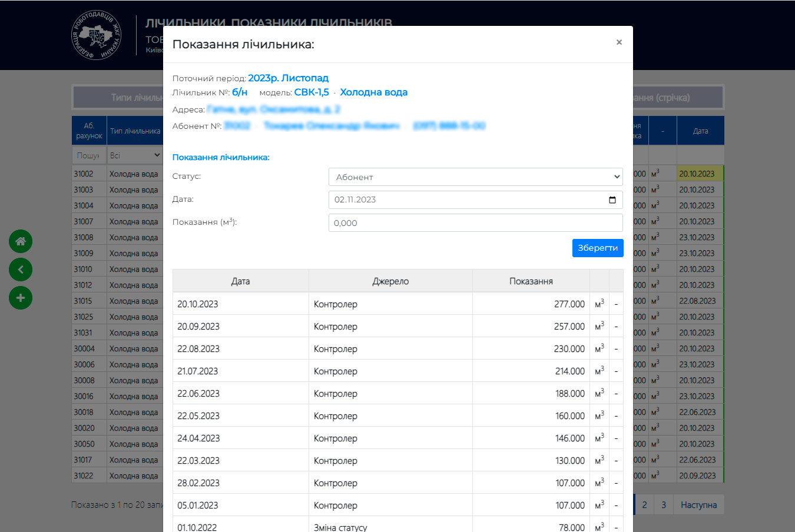Image resolution: width=795 pixels, height=532 pixels.
Task: Click the СВК-1,5 model link
Action: (312, 92)
